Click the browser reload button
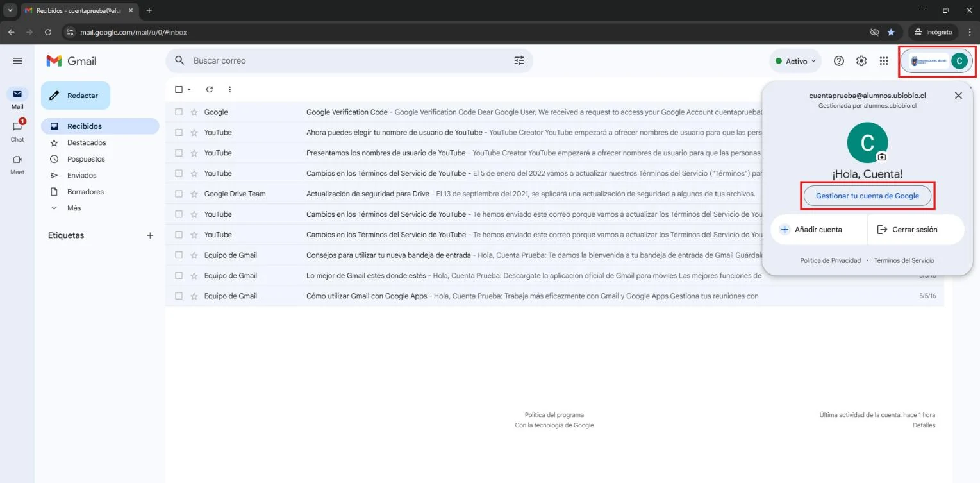980x483 pixels. (48, 32)
